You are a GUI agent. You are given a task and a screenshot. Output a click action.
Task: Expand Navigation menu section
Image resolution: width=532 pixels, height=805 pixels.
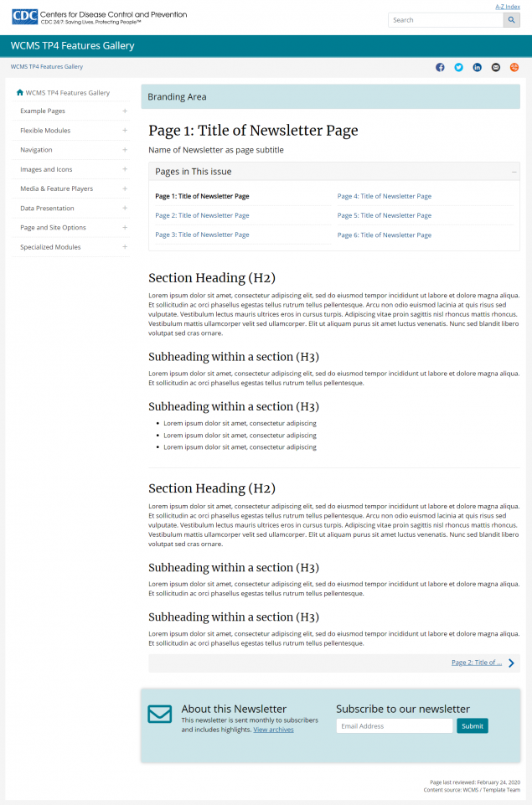tap(125, 150)
